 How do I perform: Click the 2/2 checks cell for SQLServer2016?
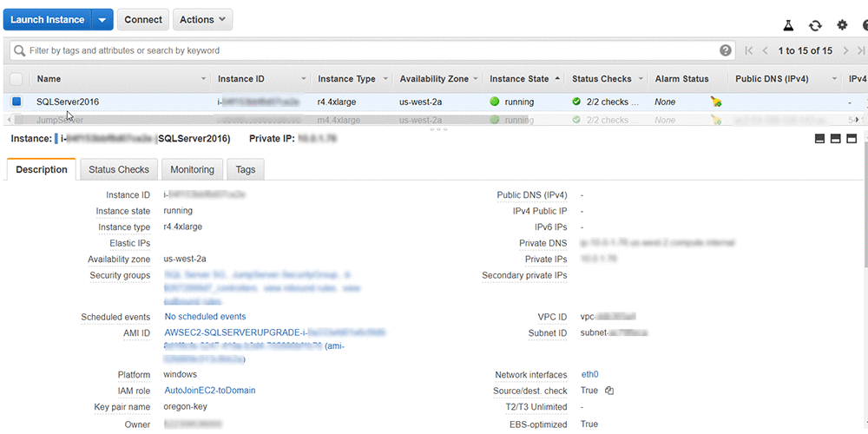tap(613, 102)
